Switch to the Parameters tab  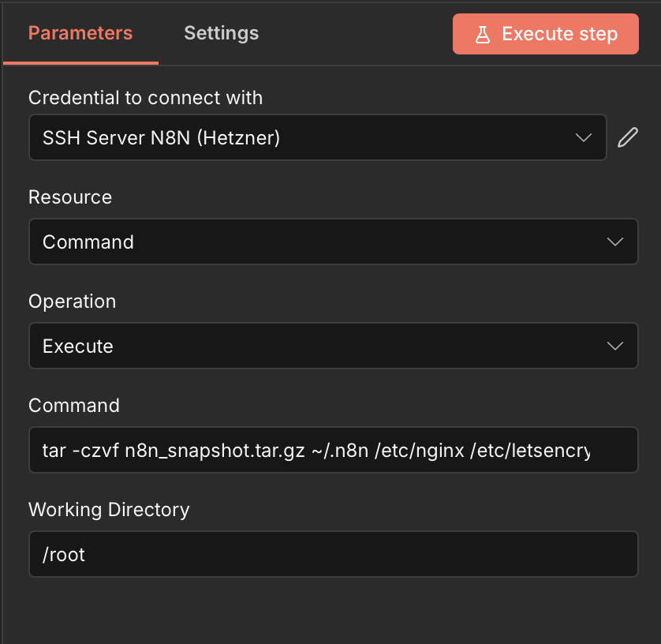80,33
